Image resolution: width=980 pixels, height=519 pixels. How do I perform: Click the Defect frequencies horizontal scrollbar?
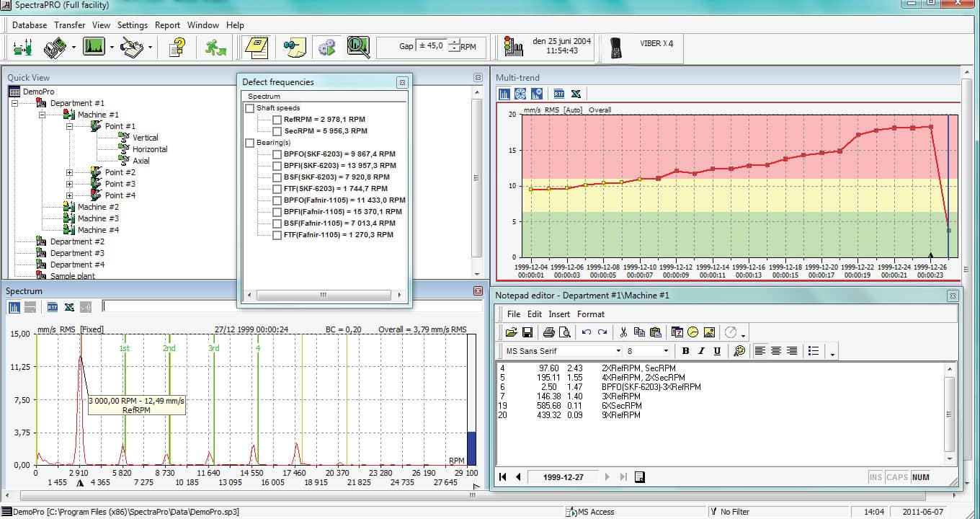click(323, 295)
